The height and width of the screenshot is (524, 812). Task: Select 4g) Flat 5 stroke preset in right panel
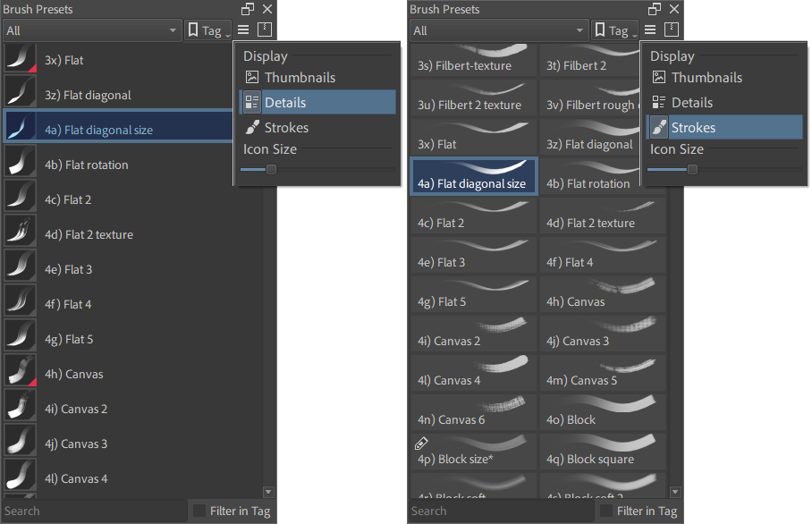pos(474,294)
